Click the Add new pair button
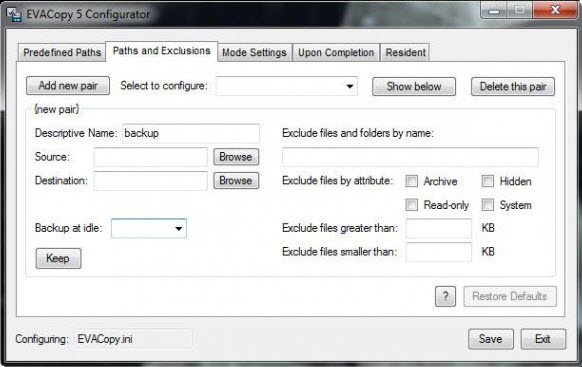Image resolution: width=582 pixels, height=367 pixels. [x=68, y=86]
